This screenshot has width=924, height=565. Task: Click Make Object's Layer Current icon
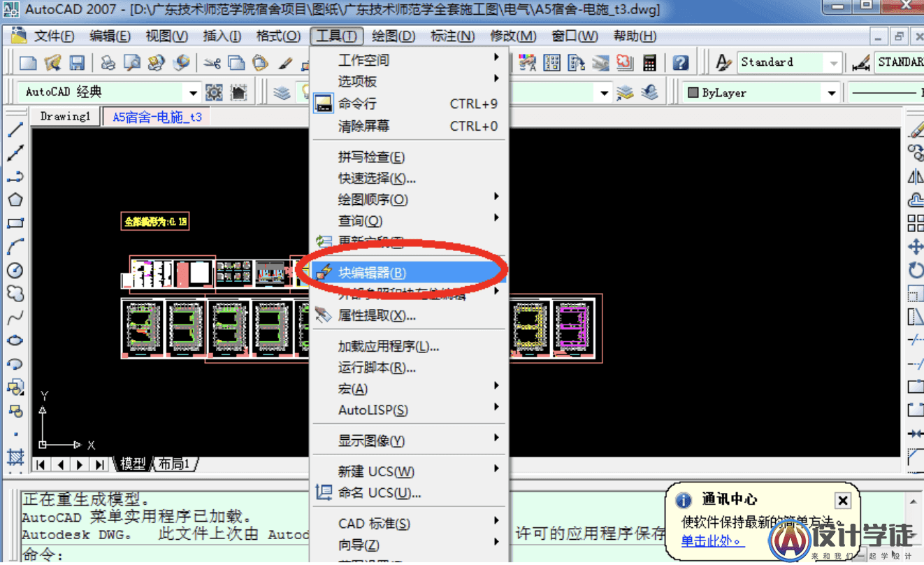pos(625,92)
